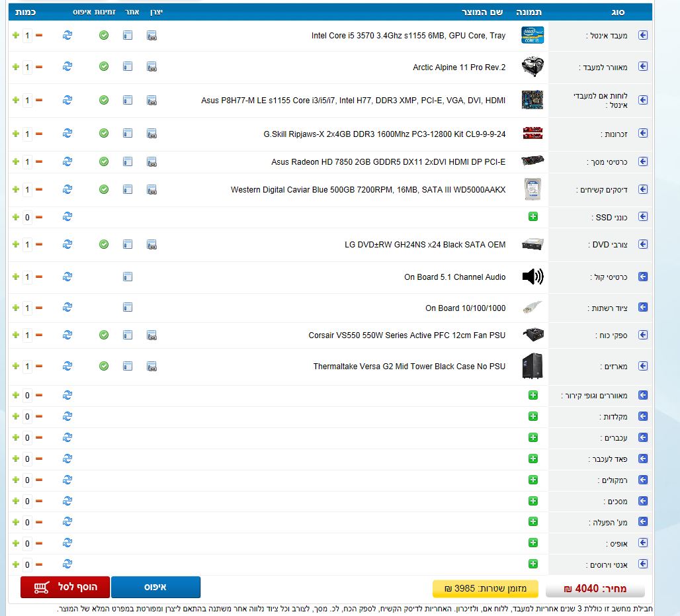Expand the Intel processor (מעבד אינטל) category arrow
680x616 pixels.
click(x=642, y=36)
